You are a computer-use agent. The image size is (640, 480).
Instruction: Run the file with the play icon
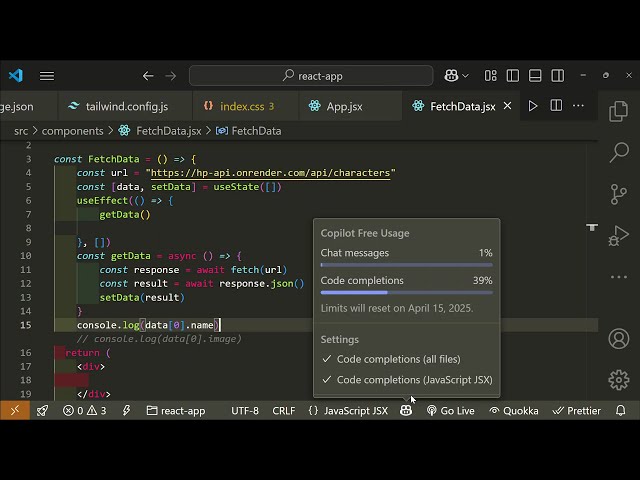tap(533, 106)
